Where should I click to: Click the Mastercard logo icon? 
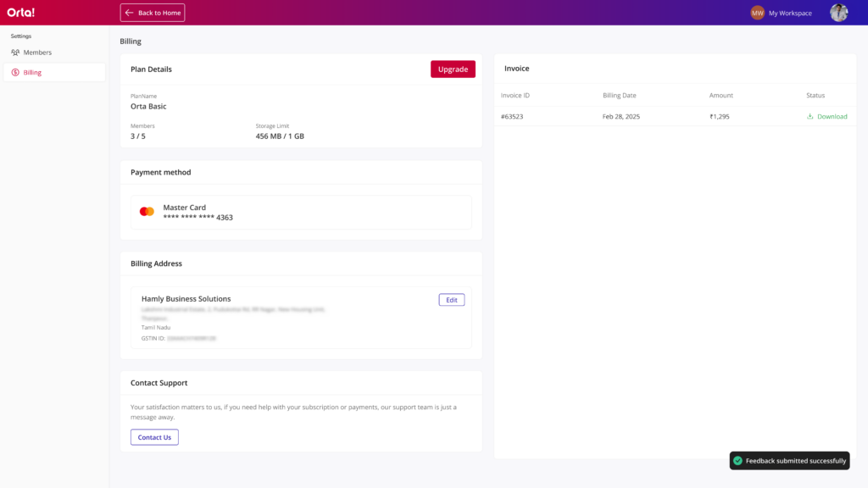[147, 212]
